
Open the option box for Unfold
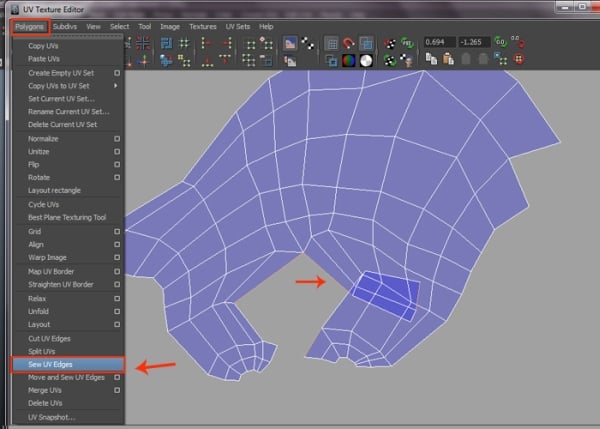(x=117, y=311)
